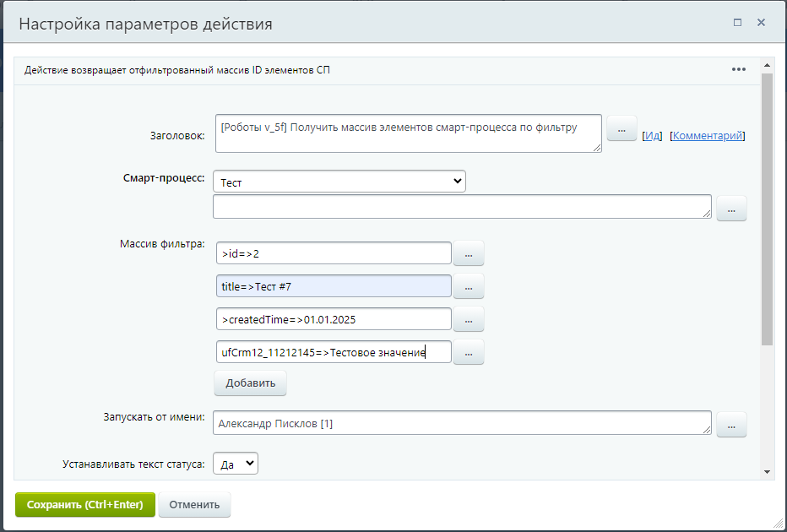The image size is (787, 532).
Task: Open value picker beside '>createdTime' filter
Action: [469, 319]
